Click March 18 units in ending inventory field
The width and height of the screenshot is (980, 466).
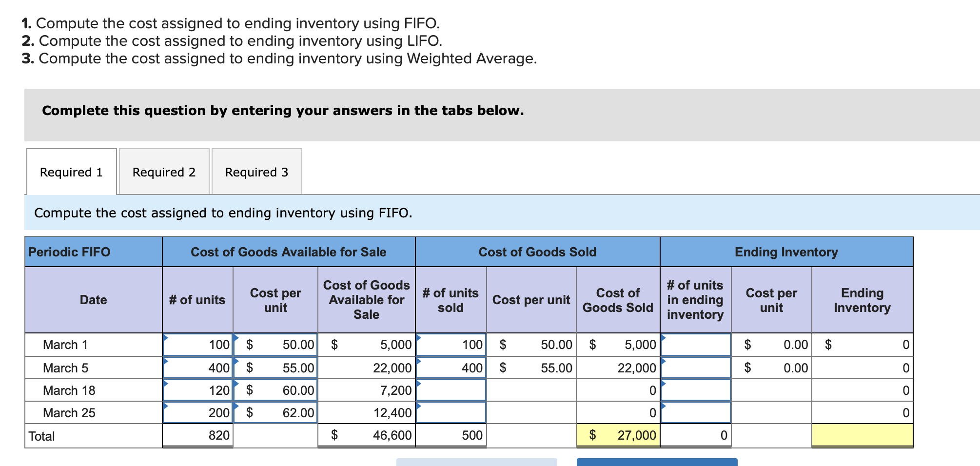point(696,390)
